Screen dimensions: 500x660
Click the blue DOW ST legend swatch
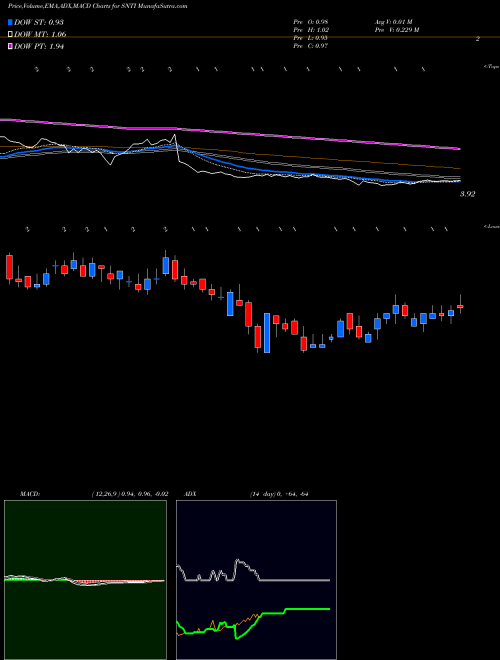pyautogui.click(x=10, y=22)
